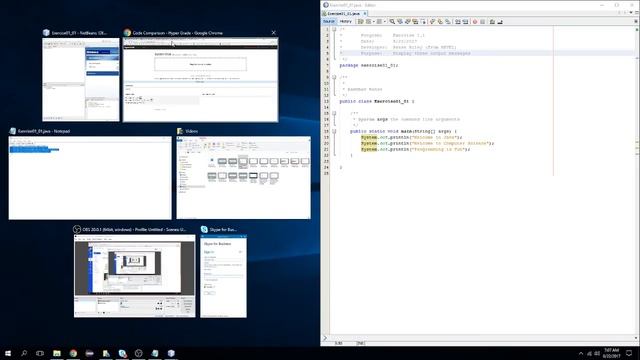Open Notepad from the taskbar
Viewport: 640px width, 360px height.
(155, 353)
